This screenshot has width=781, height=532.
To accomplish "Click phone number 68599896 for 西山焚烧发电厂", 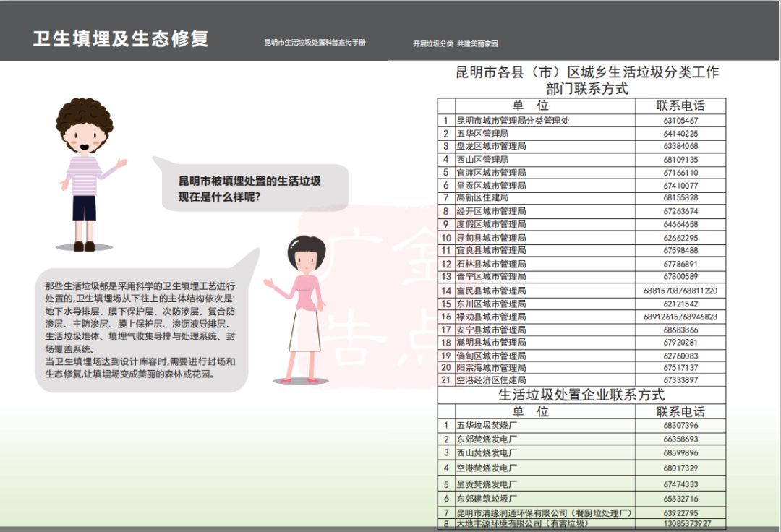I will (680, 452).
